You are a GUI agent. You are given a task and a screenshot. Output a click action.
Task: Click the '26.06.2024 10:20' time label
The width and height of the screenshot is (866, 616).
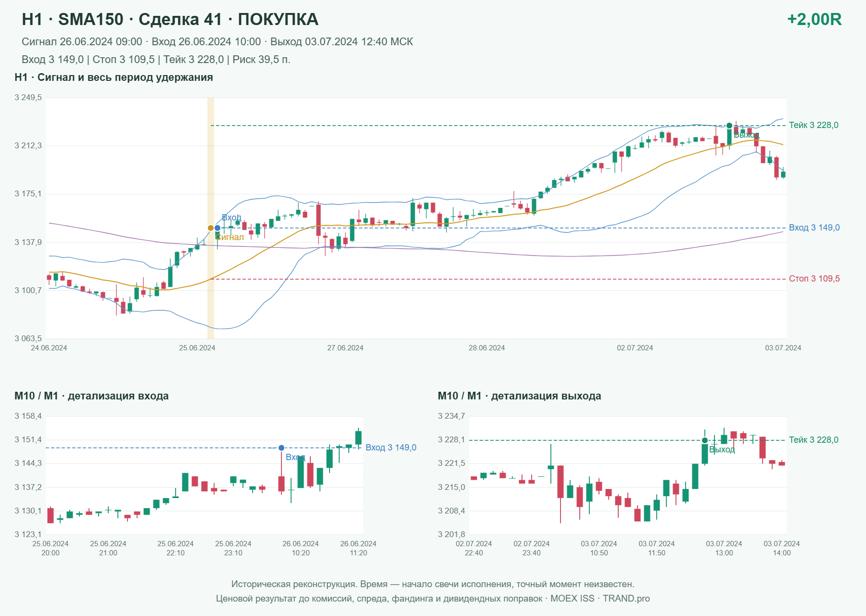click(x=301, y=548)
